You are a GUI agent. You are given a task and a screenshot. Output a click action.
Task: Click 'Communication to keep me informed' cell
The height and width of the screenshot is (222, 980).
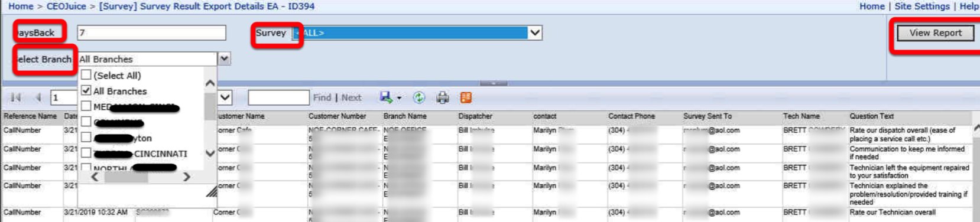[907, 153]
